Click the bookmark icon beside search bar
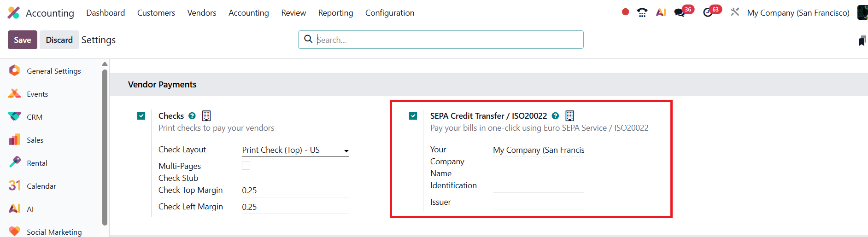 pos(862,40)
